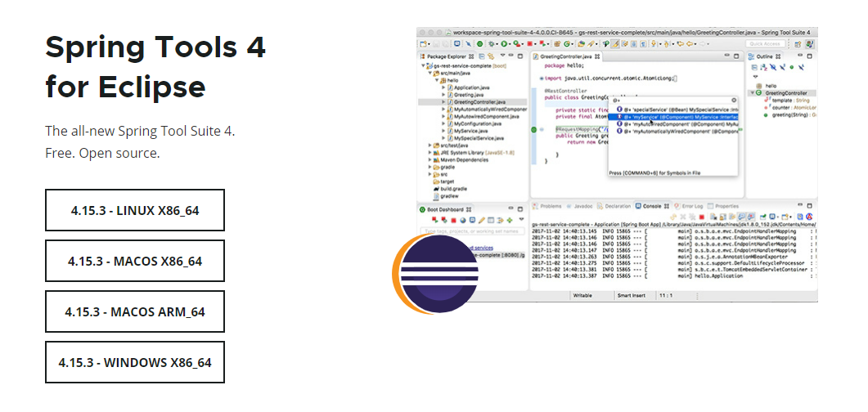Open MyConfiguration.java in Package Explorer
868x412 pixels.
coord(476,123)
